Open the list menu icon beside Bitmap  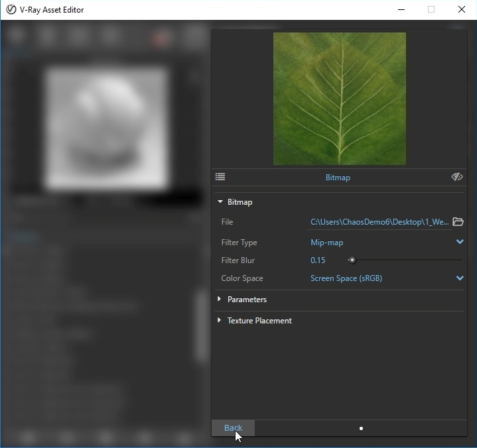(x=220, y=177)
